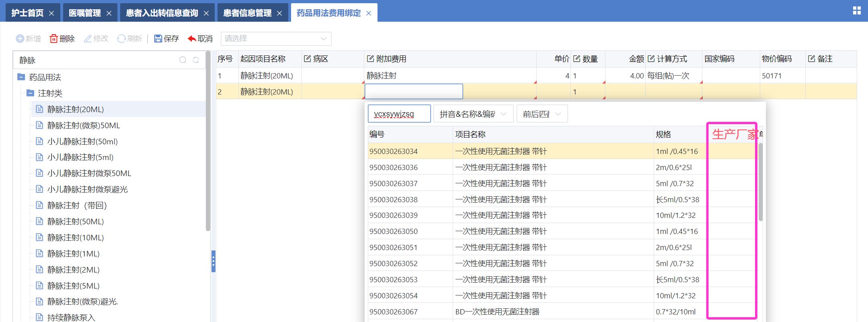Viewport: 868px width, 322px height.
Task: Click the 新增 add icon
Action: [20, 39]
